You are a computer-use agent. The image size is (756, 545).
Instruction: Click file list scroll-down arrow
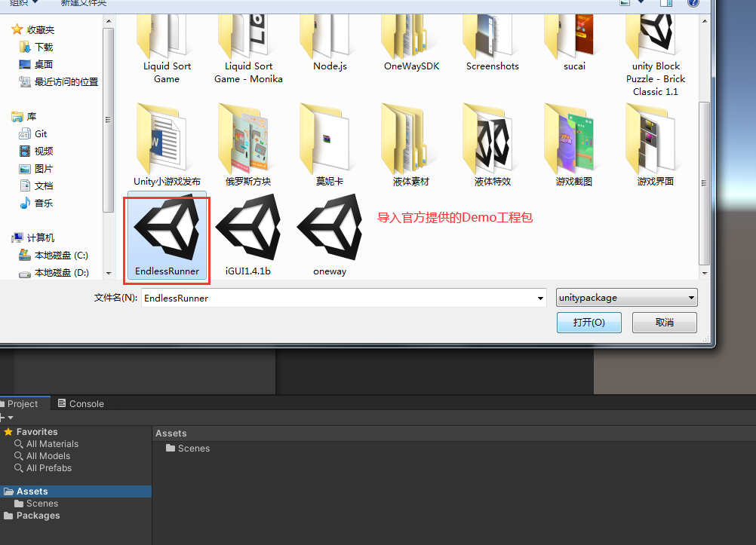pyautogui.click(x=705, y=273)
